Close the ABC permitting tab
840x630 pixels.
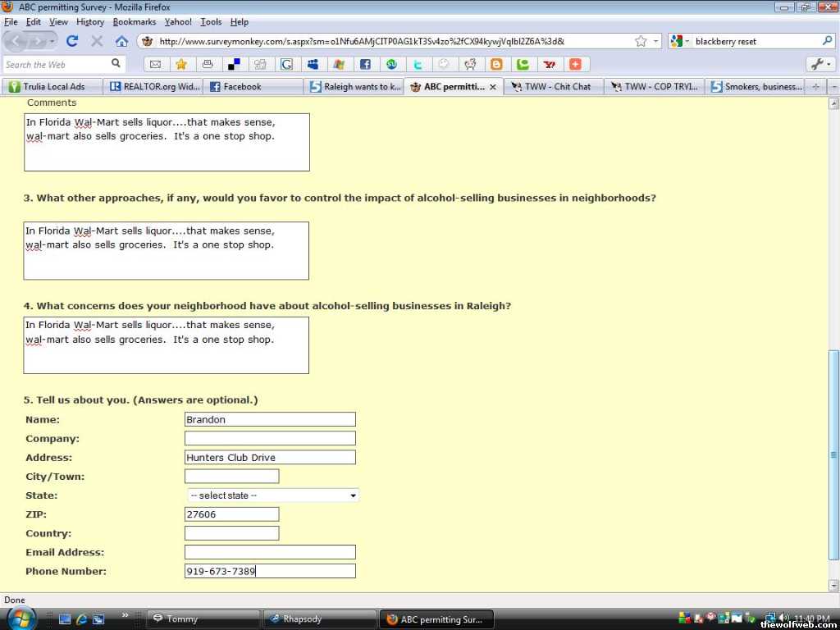coord(493,87)
